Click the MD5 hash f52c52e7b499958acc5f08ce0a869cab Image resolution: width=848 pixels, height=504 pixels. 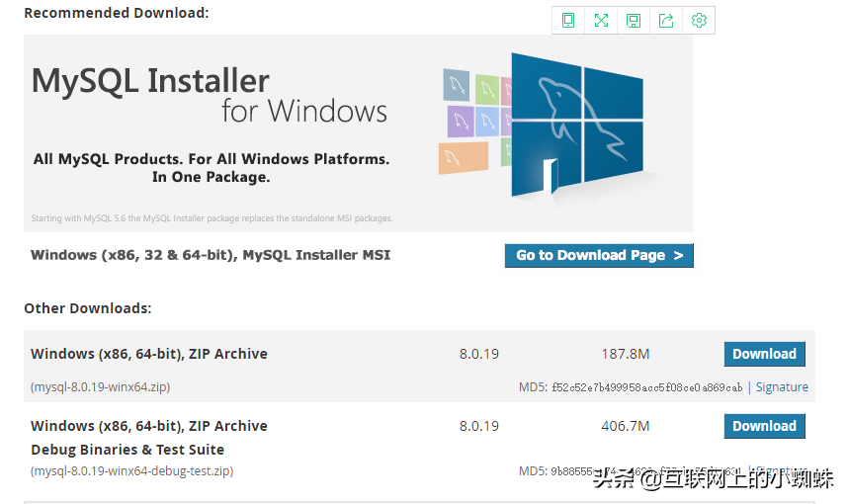[646, 387]
